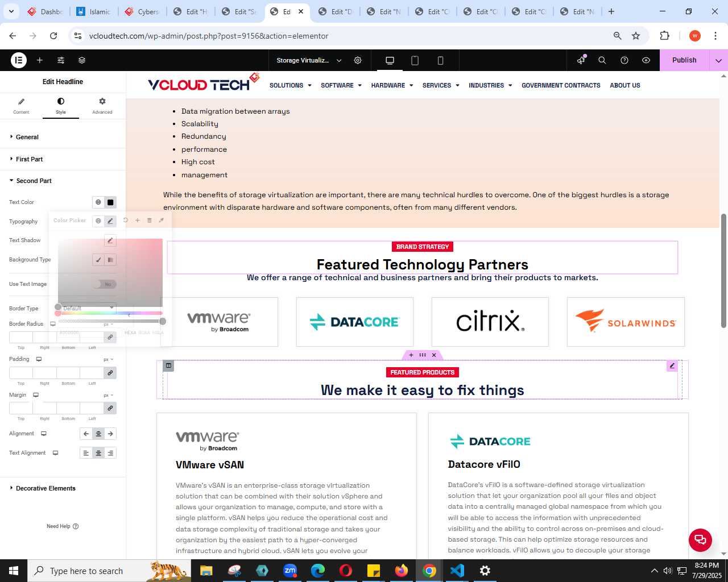Open the SOLUTIONS nav dropdown
This screenshot has width=728, height=582.
(x=290, y=85)
